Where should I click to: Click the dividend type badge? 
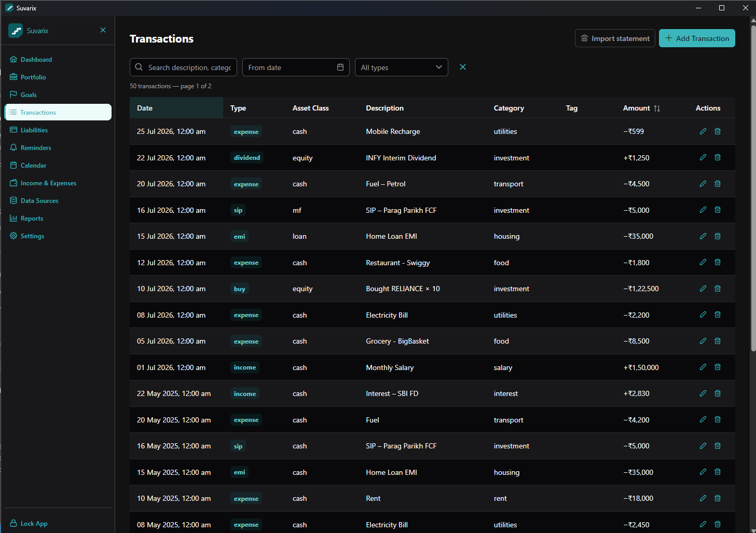pos(247,158)
